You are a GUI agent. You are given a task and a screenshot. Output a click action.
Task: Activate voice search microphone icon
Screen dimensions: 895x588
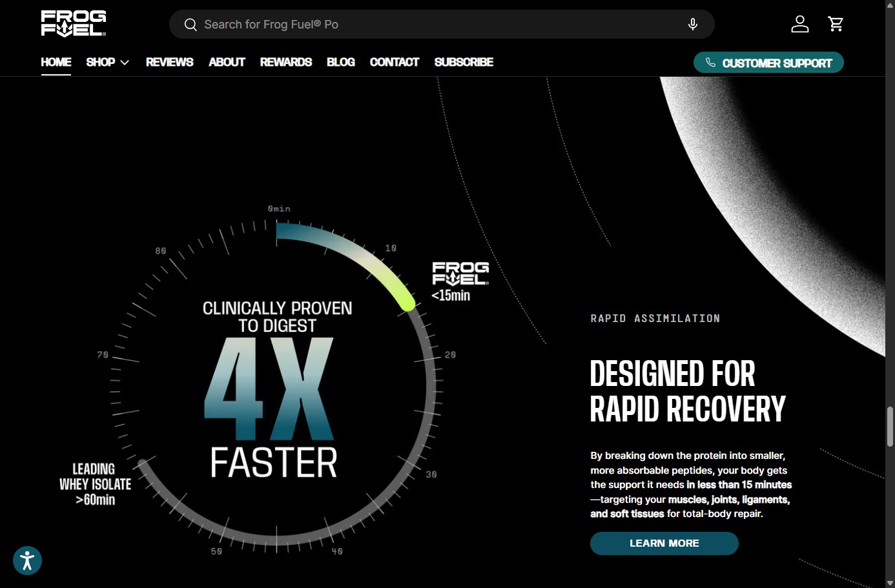(x=692, y=25)
